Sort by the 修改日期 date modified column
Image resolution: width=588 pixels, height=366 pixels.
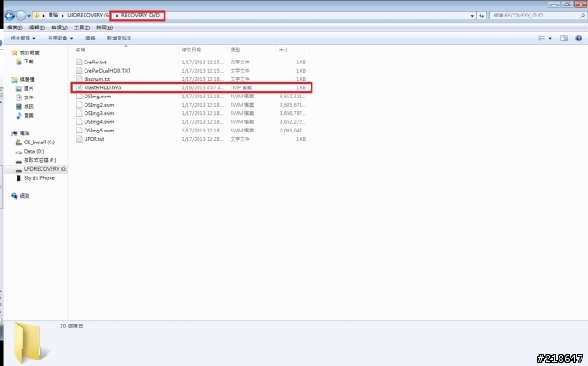(191, 50)
